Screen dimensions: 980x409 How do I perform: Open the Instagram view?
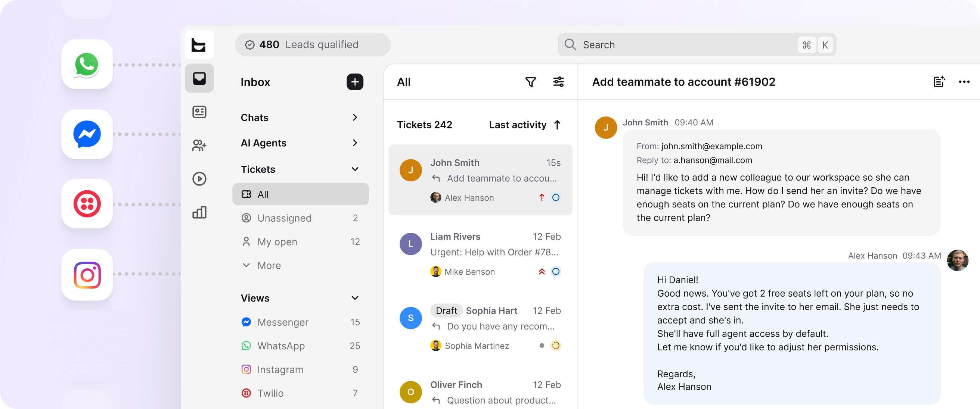[x=300, y=369]
